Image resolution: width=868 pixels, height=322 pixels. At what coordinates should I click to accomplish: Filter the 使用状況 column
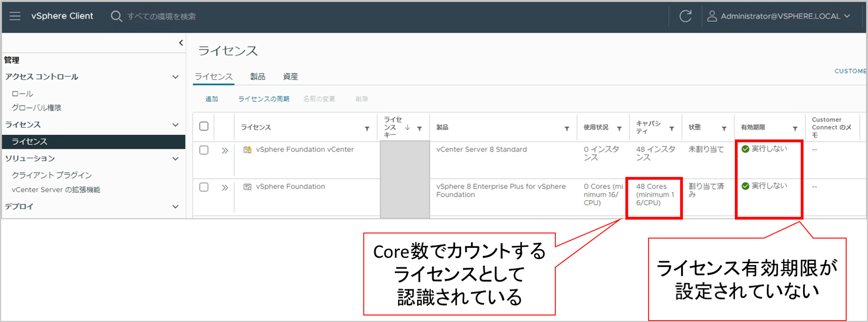coord(619,129)
